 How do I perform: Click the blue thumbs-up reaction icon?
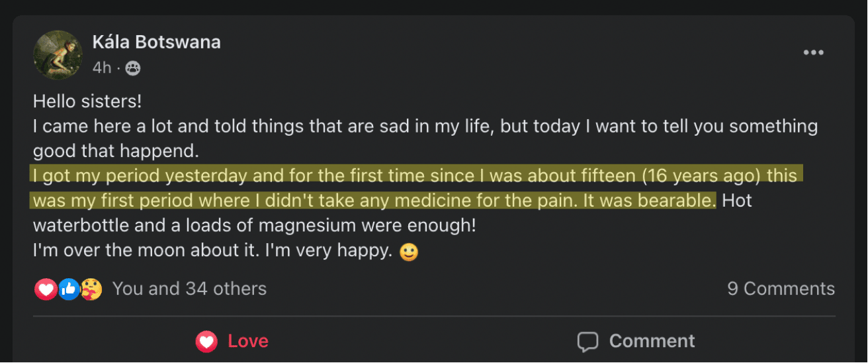pyautogui.click(x=69, y=289)
